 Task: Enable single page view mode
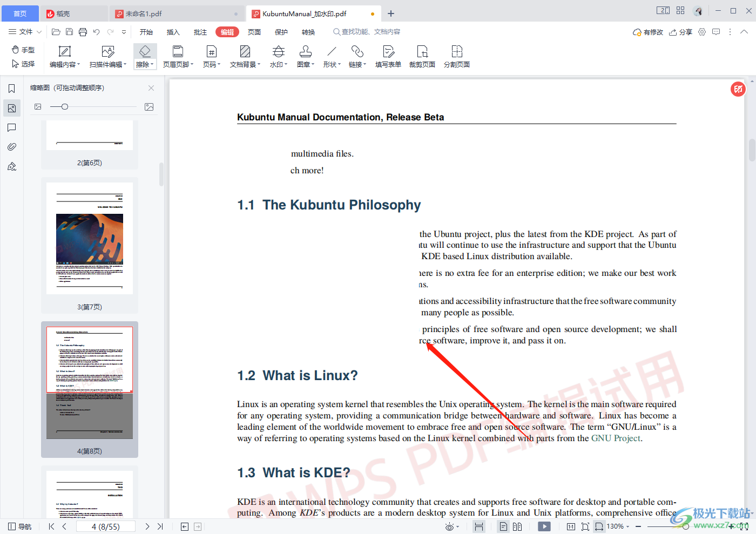pyautogui.click(x=503, y=526)
